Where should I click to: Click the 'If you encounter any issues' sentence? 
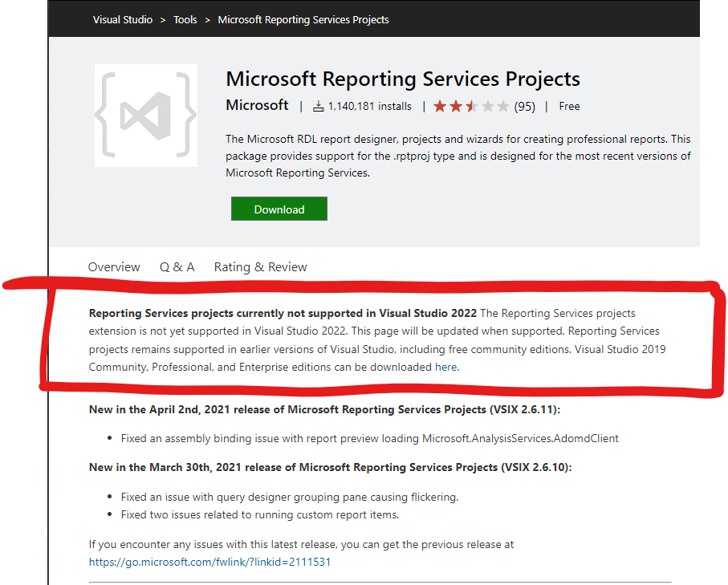301,545
